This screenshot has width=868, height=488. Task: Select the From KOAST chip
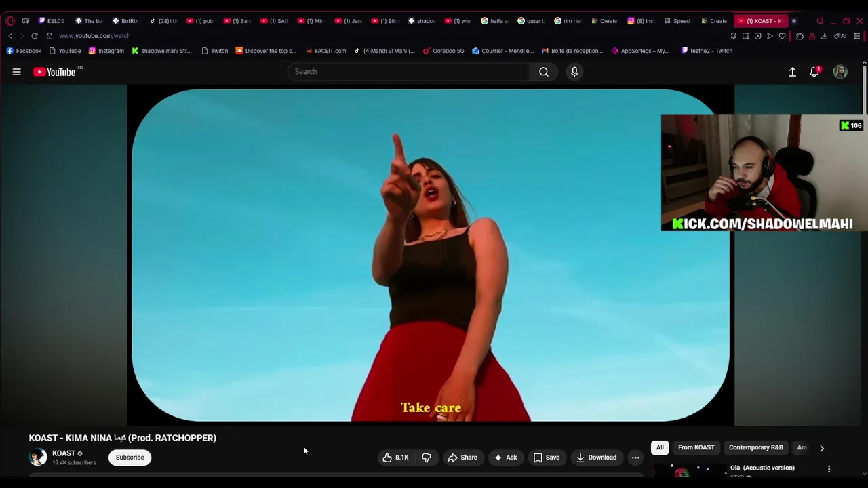click(696, 447)
